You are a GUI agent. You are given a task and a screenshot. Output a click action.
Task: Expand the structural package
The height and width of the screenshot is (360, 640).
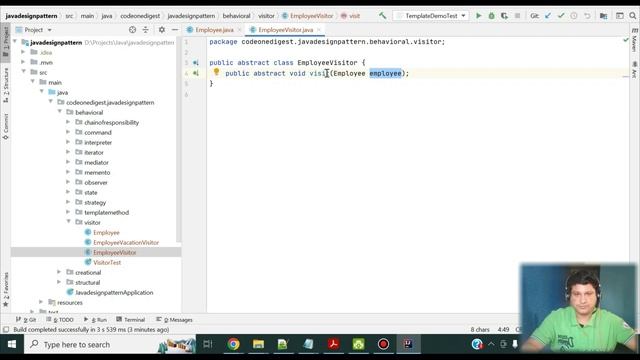point(59,282)
